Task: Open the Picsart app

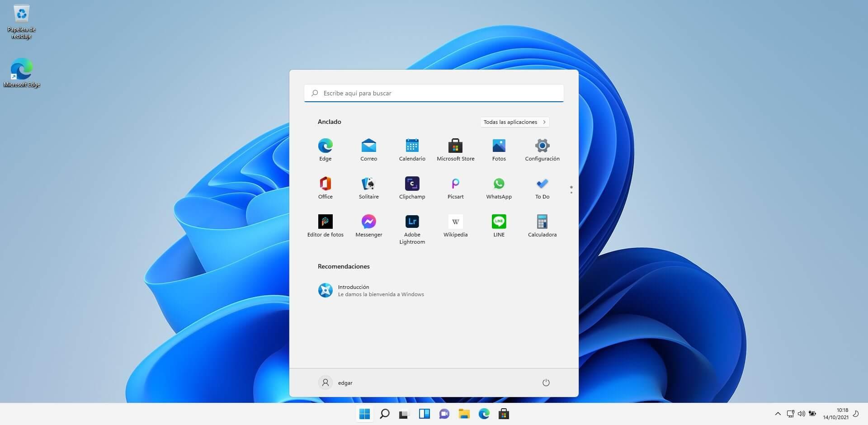Action: point(455,188)
